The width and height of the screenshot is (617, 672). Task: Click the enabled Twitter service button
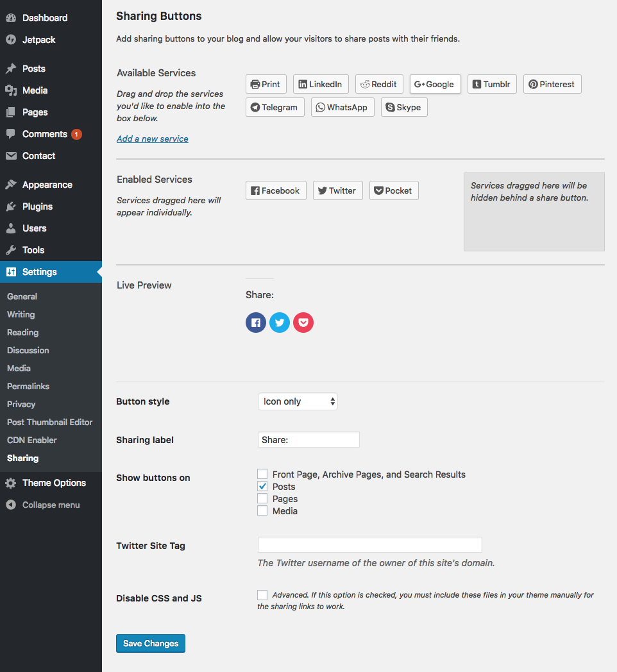pos(338,190)
